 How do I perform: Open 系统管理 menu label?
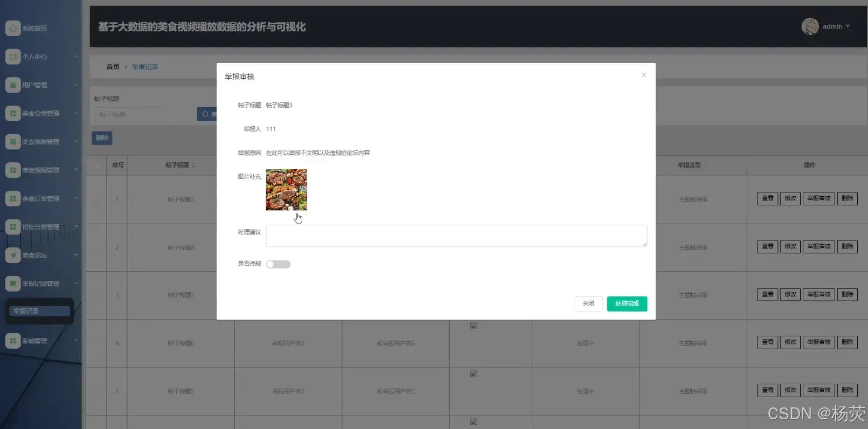pyautogui.click(x=34, y=341)
